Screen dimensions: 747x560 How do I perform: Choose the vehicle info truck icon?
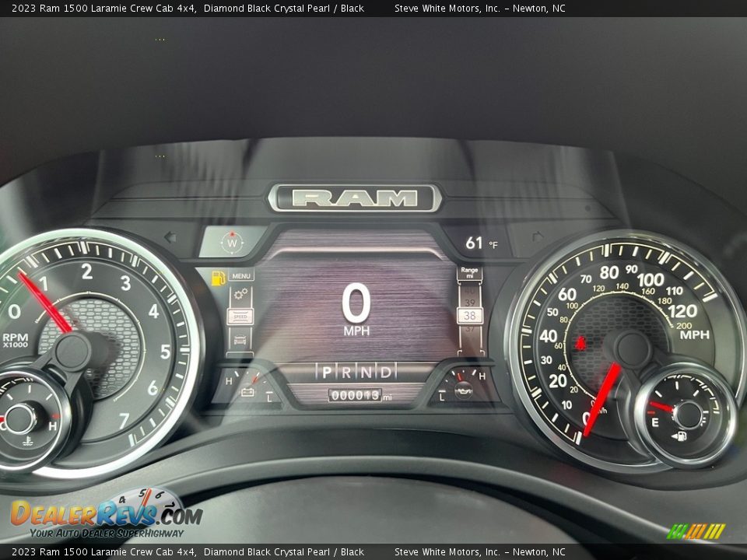click(x=240, y=340)
